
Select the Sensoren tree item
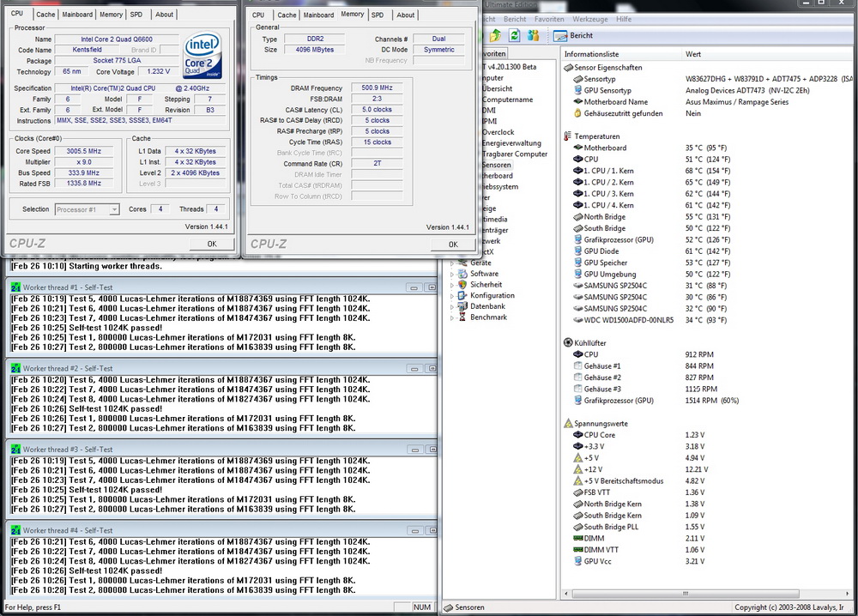pyautogui.click(x=496, y=165)
